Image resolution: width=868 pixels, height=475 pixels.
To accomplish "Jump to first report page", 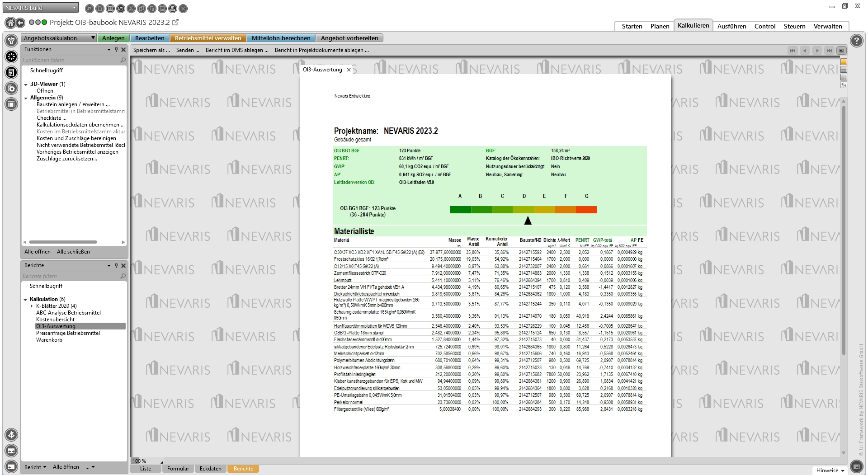I will click(x=793, y=51).
